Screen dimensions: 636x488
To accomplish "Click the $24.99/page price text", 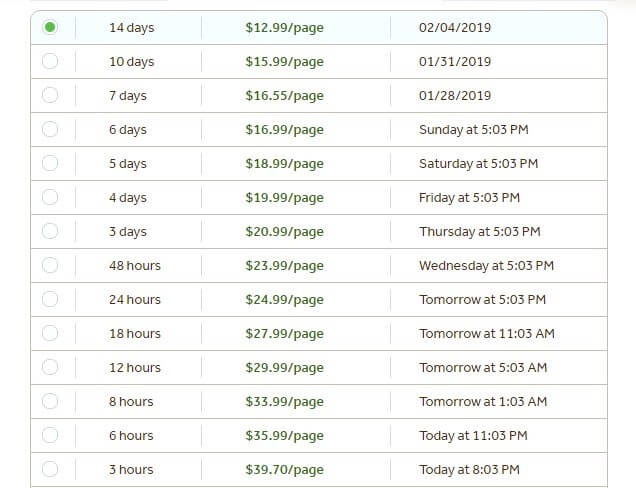I will coord(284,300).
